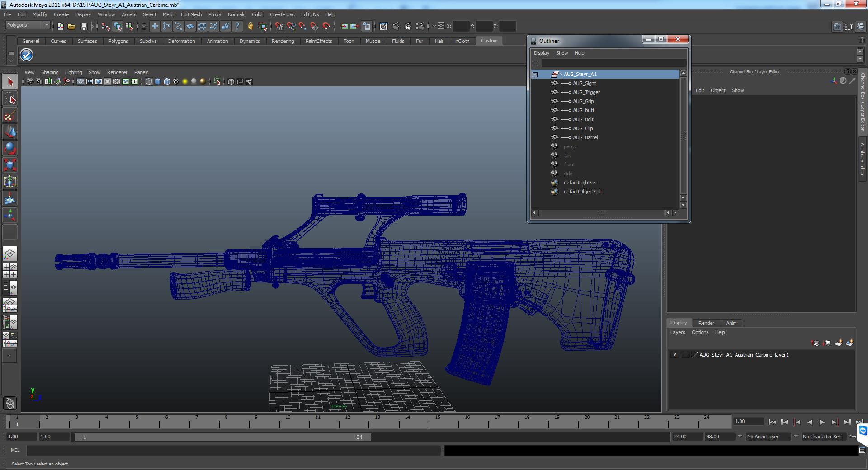Image resolution: width=868 pixels, height=470 pixels.
Task: Create layer from selected objects icon
Action: pyautogui.click(x=850, y=343)
